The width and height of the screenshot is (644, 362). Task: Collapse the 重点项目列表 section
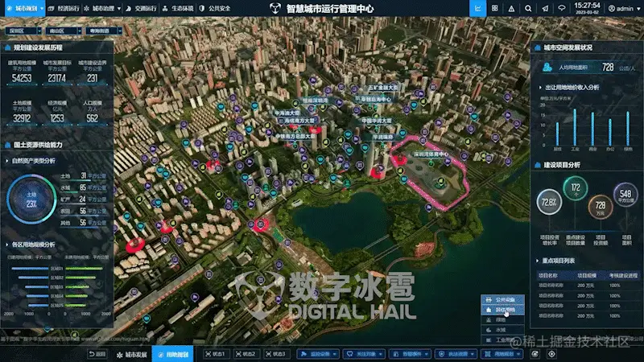point(537,261)
